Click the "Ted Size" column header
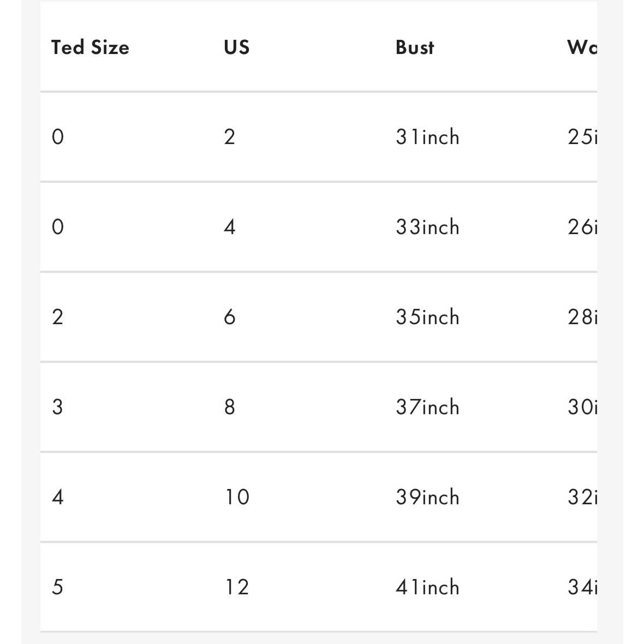644x644 pixels. pyautogui.click(x=90, y=47)
